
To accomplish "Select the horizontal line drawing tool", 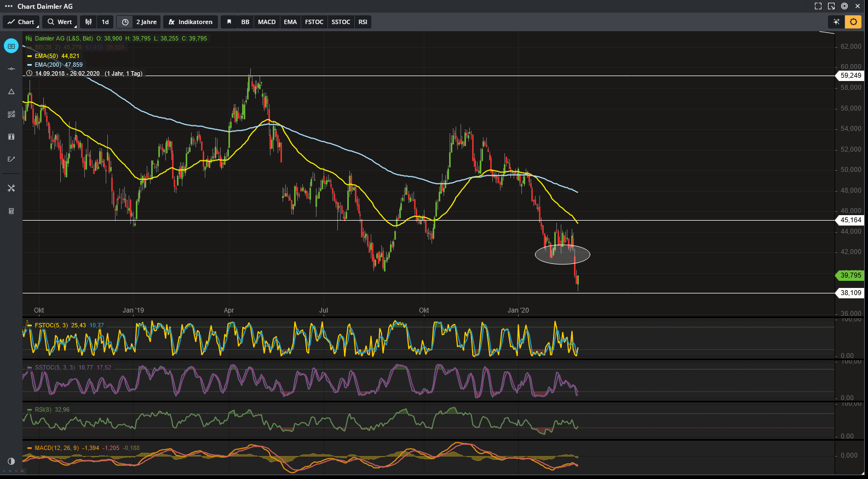I will click(11, 69).
